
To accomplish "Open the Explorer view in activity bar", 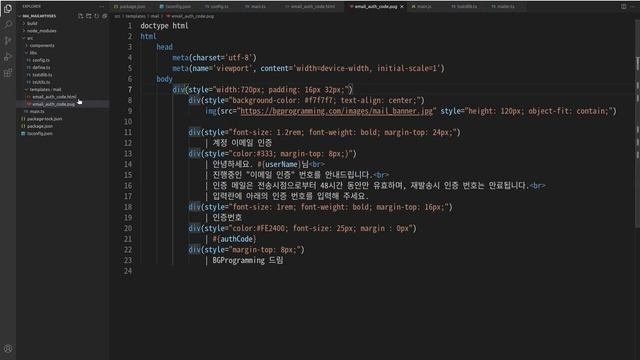I will 8,8.
